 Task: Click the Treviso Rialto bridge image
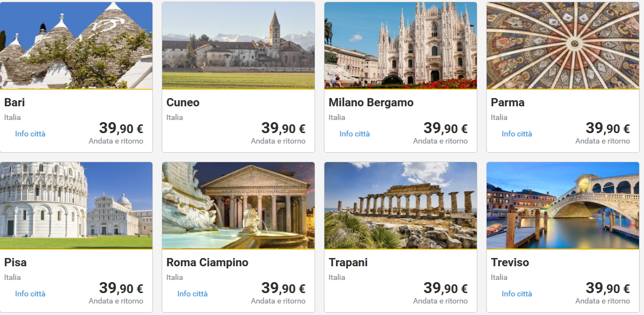(563, 205)
